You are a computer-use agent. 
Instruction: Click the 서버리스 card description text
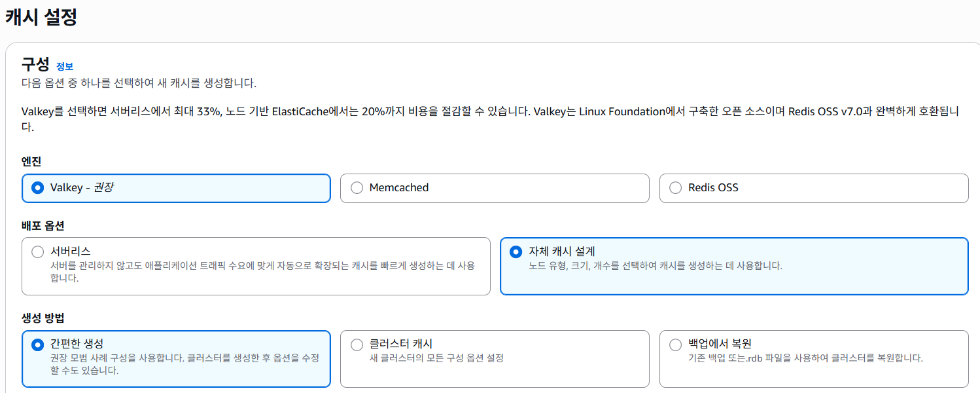click(262, 271)
